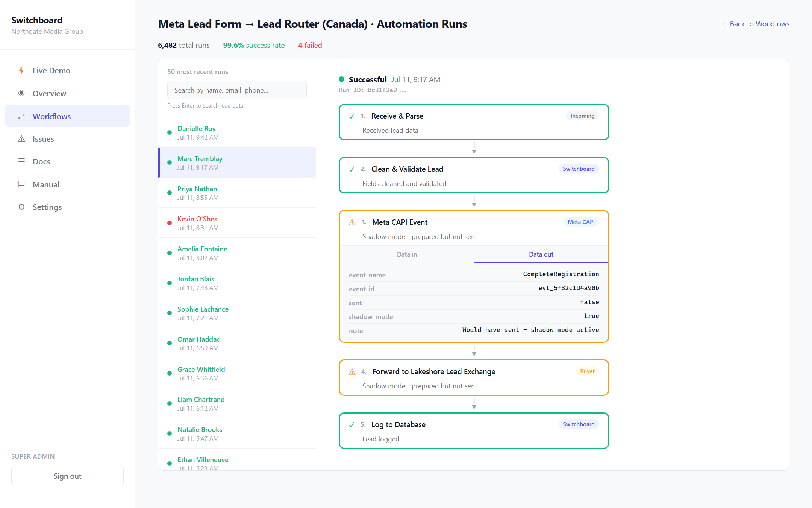The image size is (812, 508).
Task: Click the shadow_mode true value
Action: (591, 316)
